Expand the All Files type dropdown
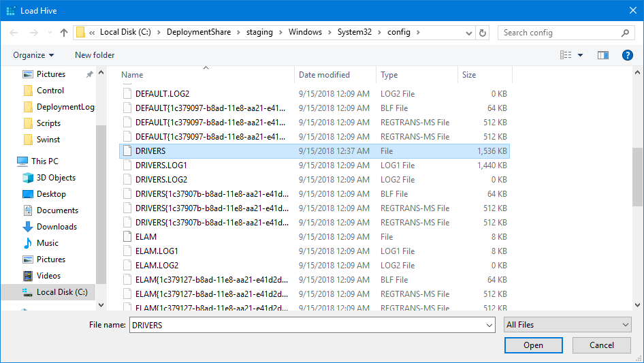Image resolution: width=644 pixels, height=363 pixels. click(566, 325)
